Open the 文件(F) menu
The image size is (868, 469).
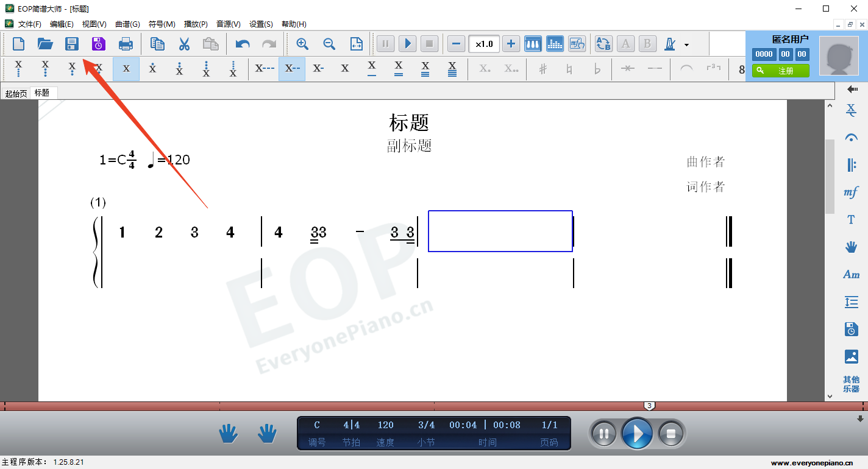click(30, 24)
